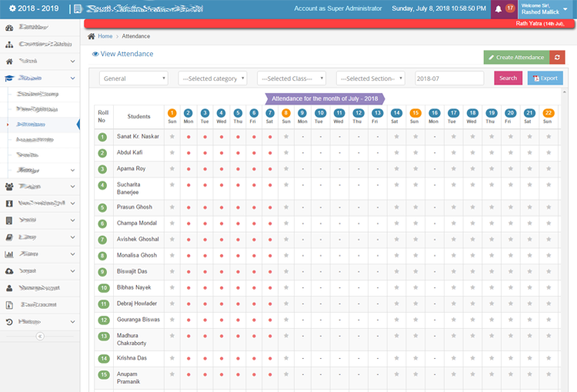Click the day 1 Sunday header circle

click(x=172, y=113)
